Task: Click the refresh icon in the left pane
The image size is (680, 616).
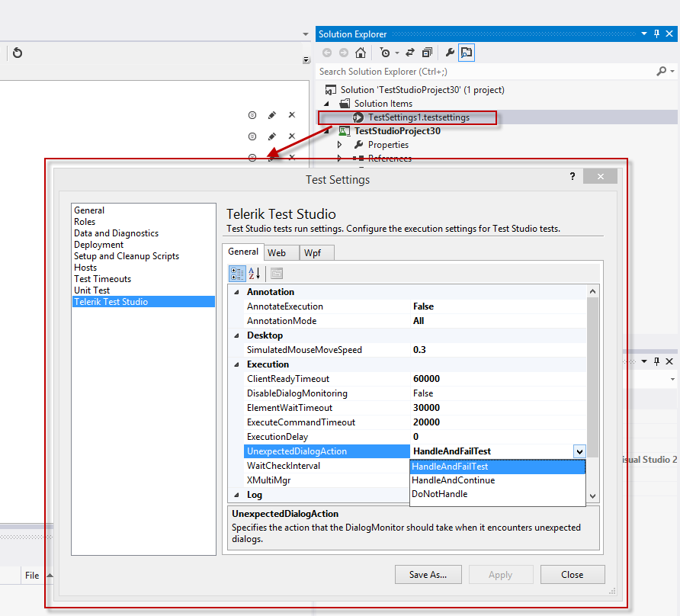Action: (18, 53)
